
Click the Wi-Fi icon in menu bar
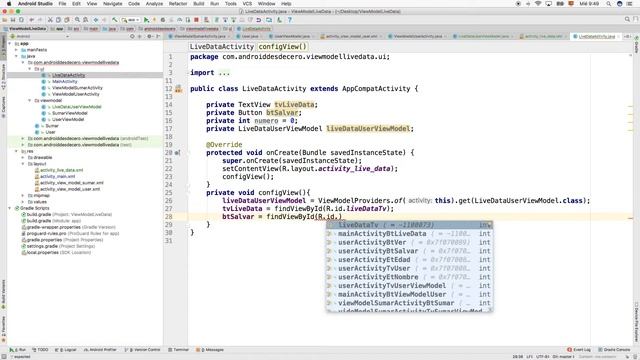[x=538, y=4]
